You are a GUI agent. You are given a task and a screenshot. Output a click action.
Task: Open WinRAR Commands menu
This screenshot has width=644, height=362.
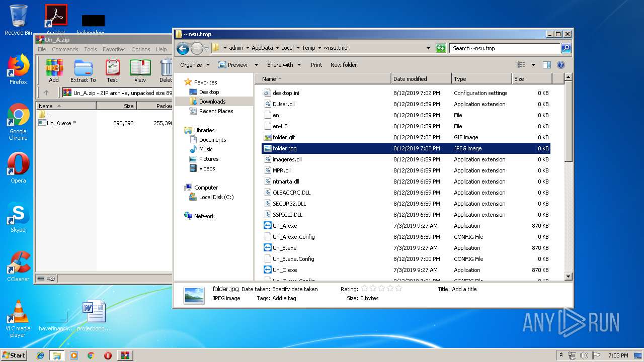pos(65,49)
